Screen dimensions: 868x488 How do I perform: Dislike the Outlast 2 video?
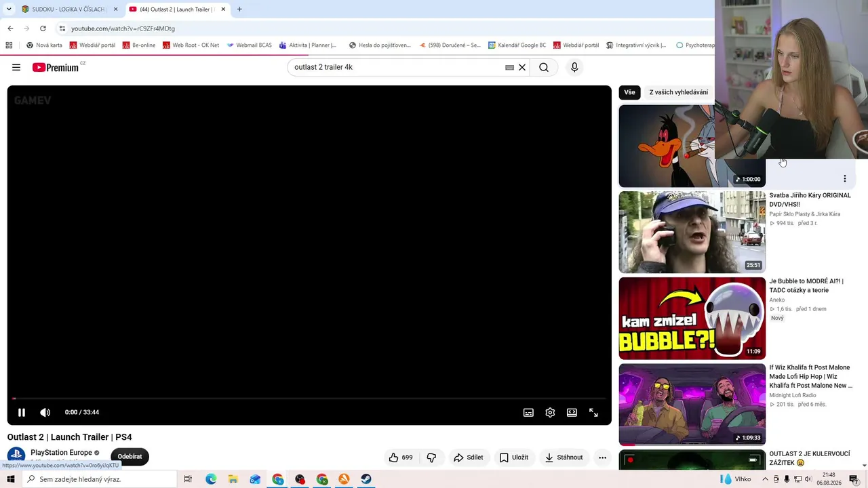pos(431,457)
